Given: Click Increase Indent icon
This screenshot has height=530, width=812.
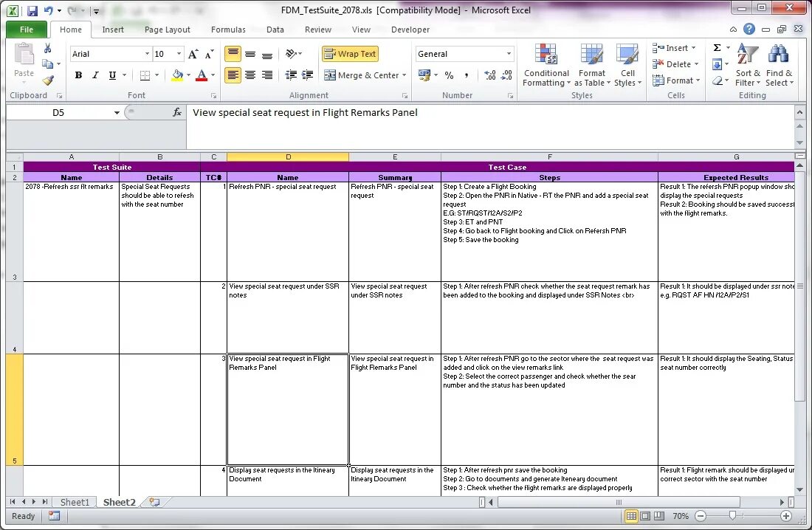Looking at the screenshot, I should pos(308,75).
